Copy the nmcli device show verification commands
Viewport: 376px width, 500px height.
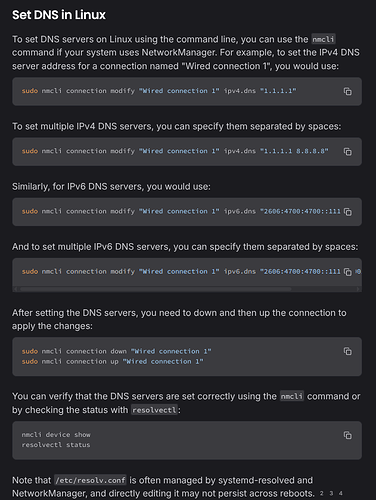[348, 435]
